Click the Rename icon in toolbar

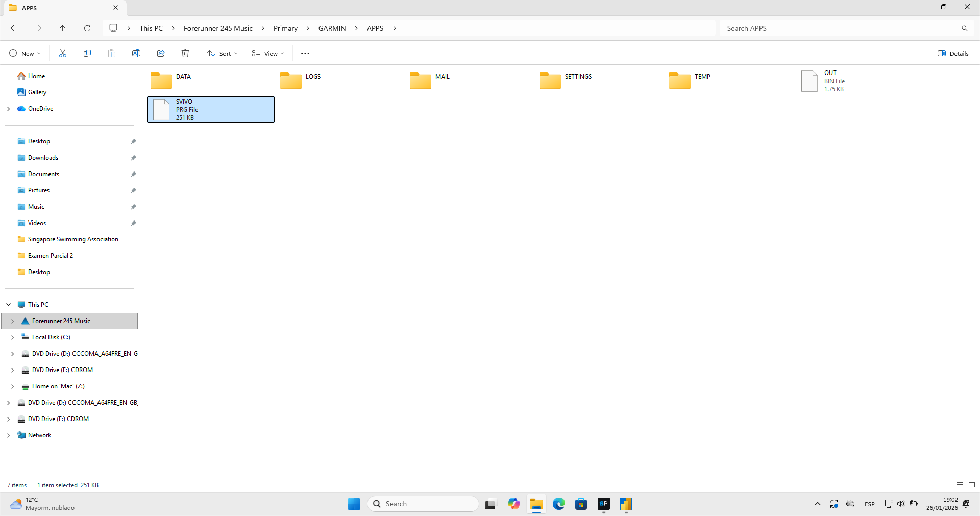tap(136, 53)
